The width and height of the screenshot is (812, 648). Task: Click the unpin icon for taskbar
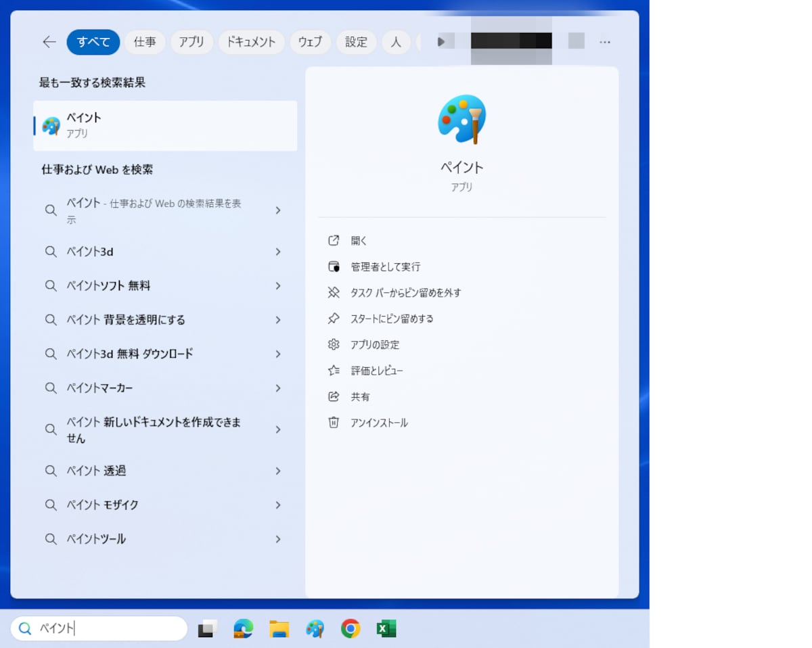[x=333, y=293]
